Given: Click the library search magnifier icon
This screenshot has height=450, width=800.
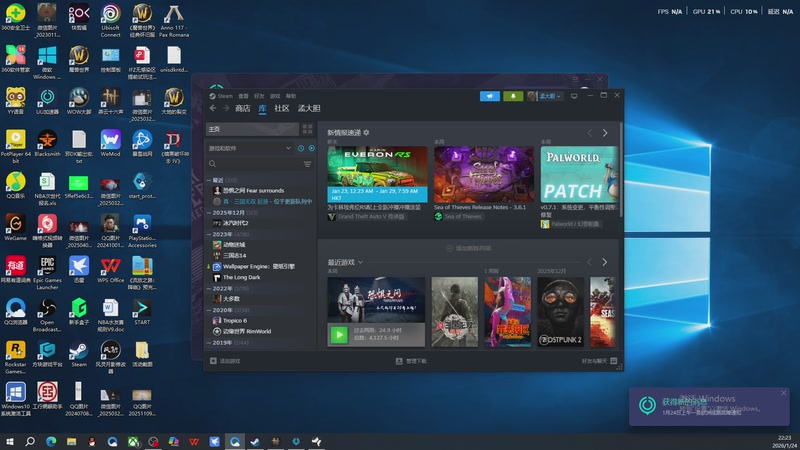Looking at the screenshot, I should [213, 164].
